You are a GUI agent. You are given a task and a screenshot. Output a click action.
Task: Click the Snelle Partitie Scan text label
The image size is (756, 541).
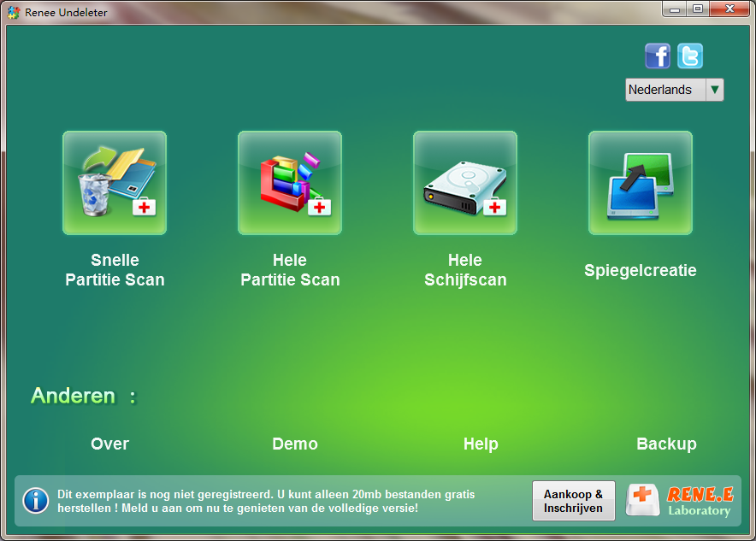115,270
